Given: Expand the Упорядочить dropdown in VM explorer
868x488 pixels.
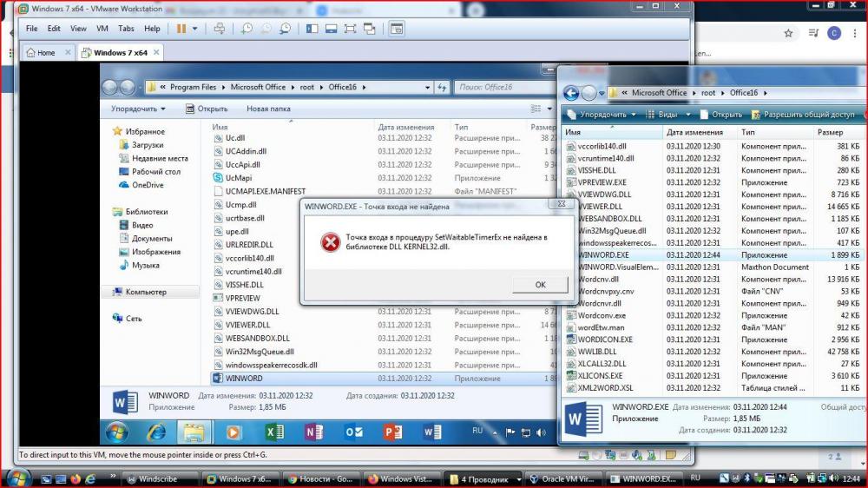Looking at the screenshot, I should click(138, 109).
